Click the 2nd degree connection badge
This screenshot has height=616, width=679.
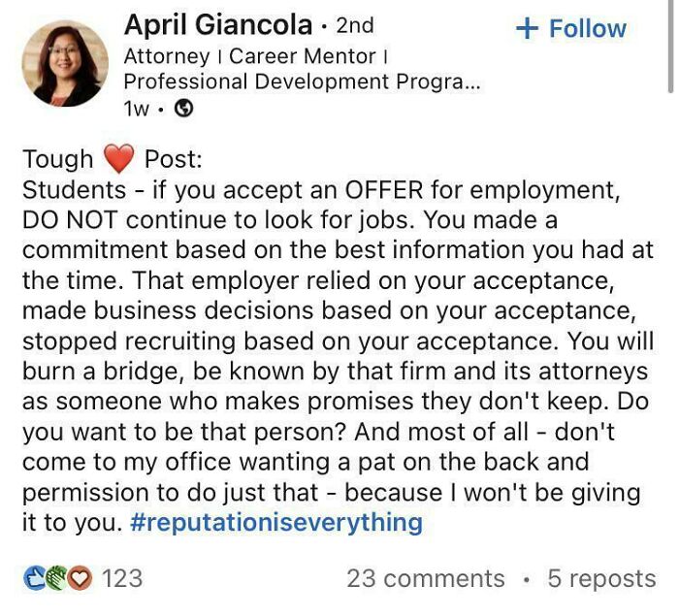pos(354,25)
